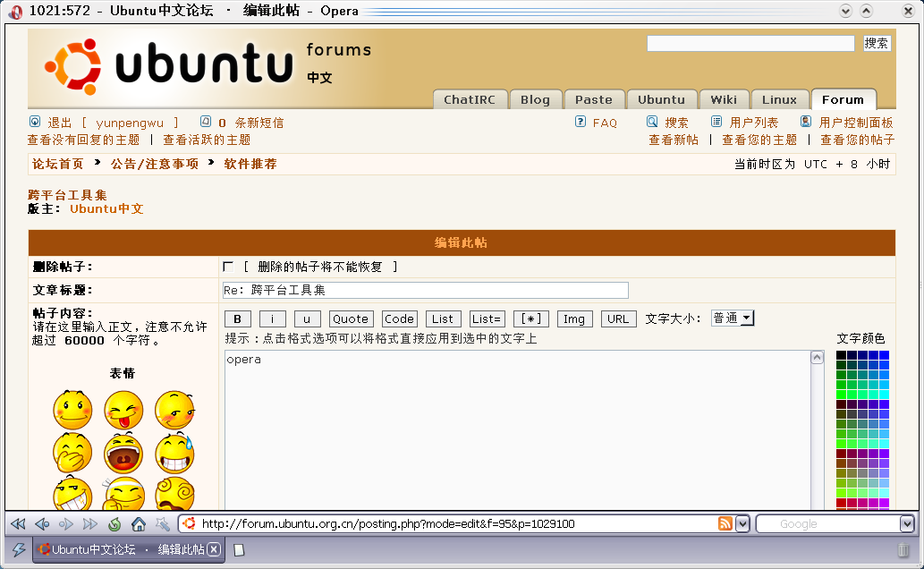Image resolution: width=924 pixels, height=569 pixels.
Task: Click the post subject field 'Re: 跨平台工具集'
Action: [426, 290]
